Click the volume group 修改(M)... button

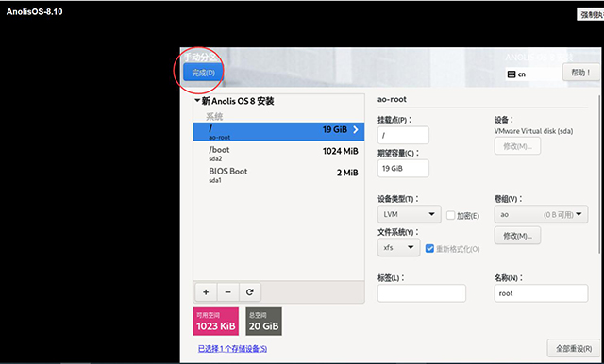click(517, 236)
